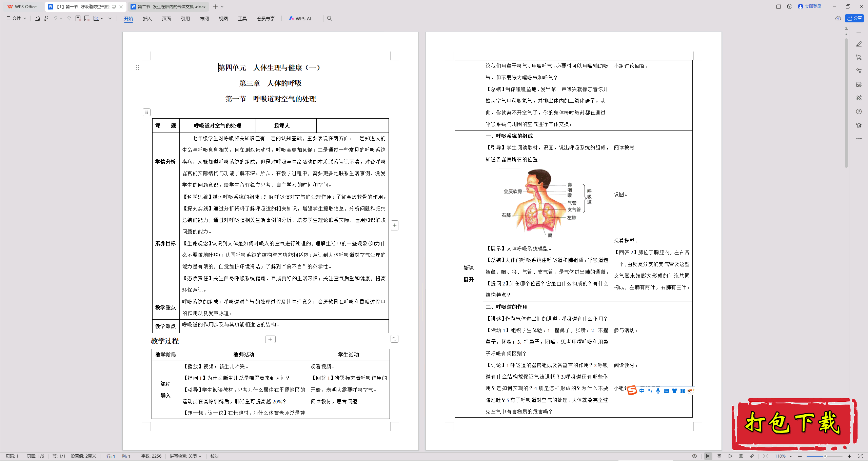Toggle spell check status 拼写检查: 关闭
The height and width of the screenshot is (461, 868).
(x=185, y=456)
